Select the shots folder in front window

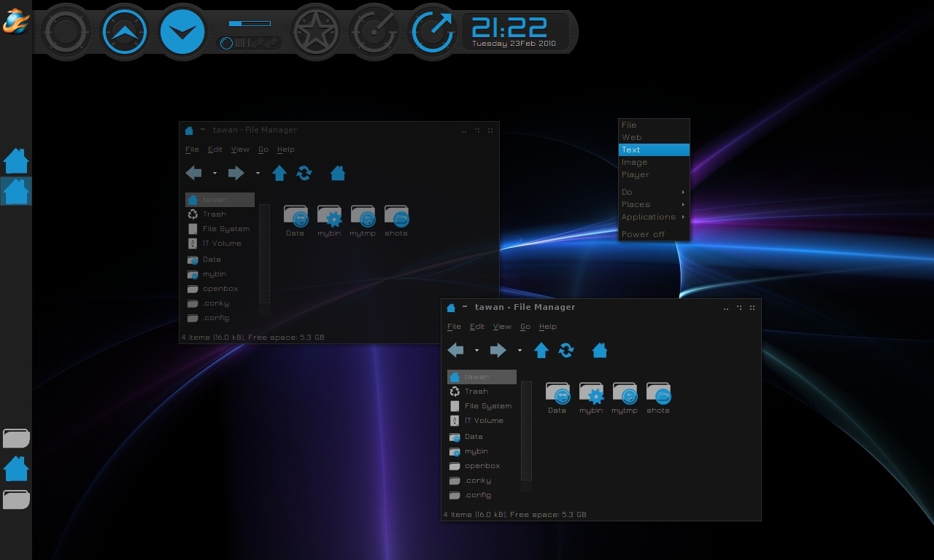(658, 398)
